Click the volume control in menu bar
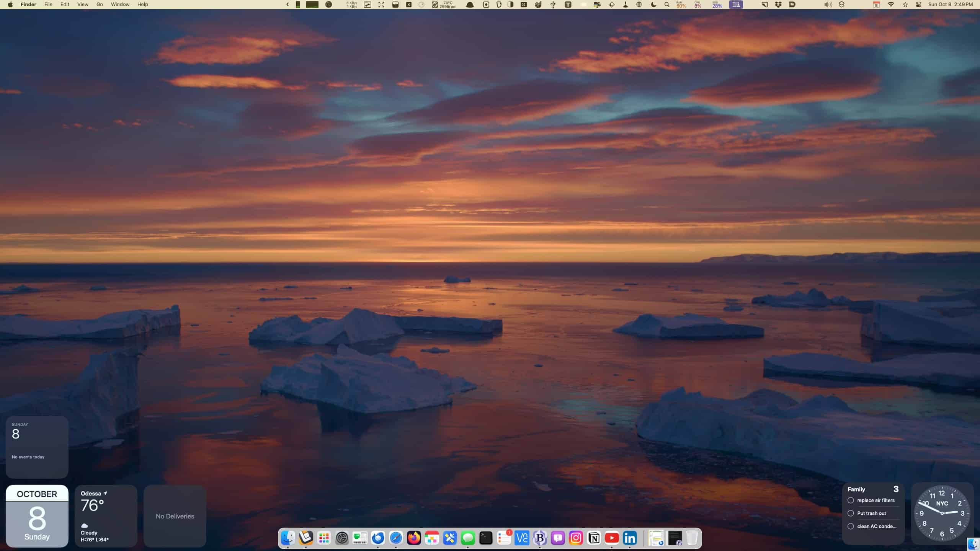This screenshot has width=980, height=551. click(x=828, y=5)
